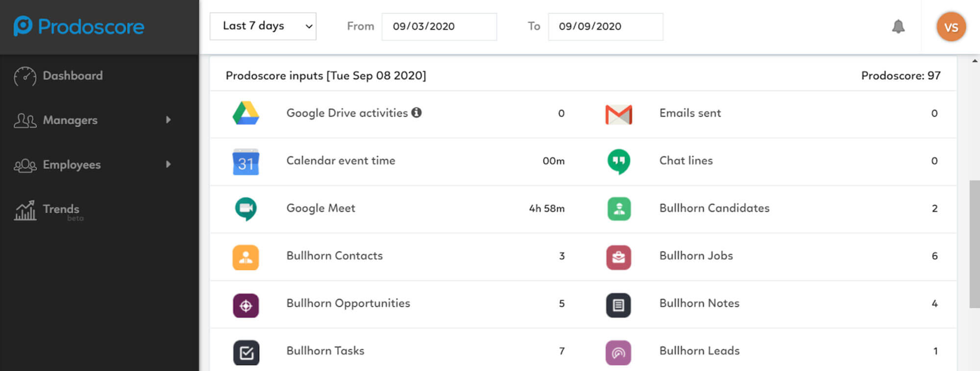Click the Prodoscore logo
Screen dimensions: 980x371
[x=79, y=26]
